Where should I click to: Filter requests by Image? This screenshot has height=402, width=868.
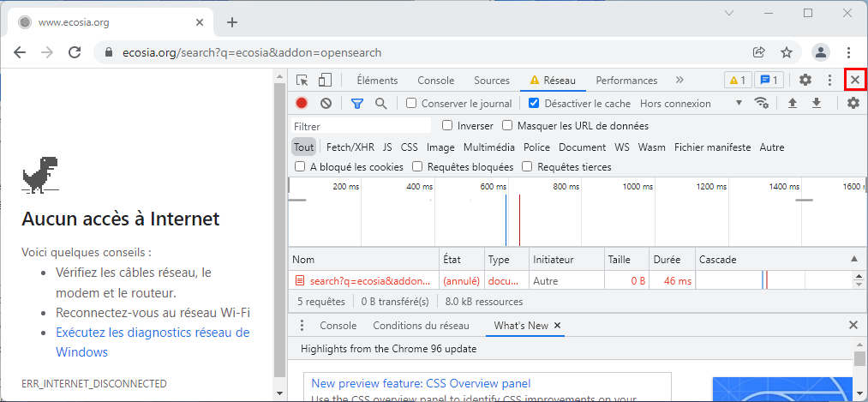(x=440, y=147)
